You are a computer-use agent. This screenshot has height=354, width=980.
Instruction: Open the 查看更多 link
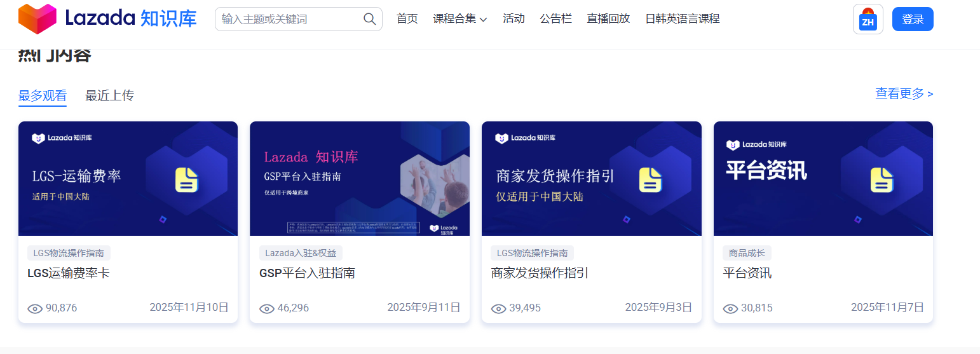tap(904, 94)
